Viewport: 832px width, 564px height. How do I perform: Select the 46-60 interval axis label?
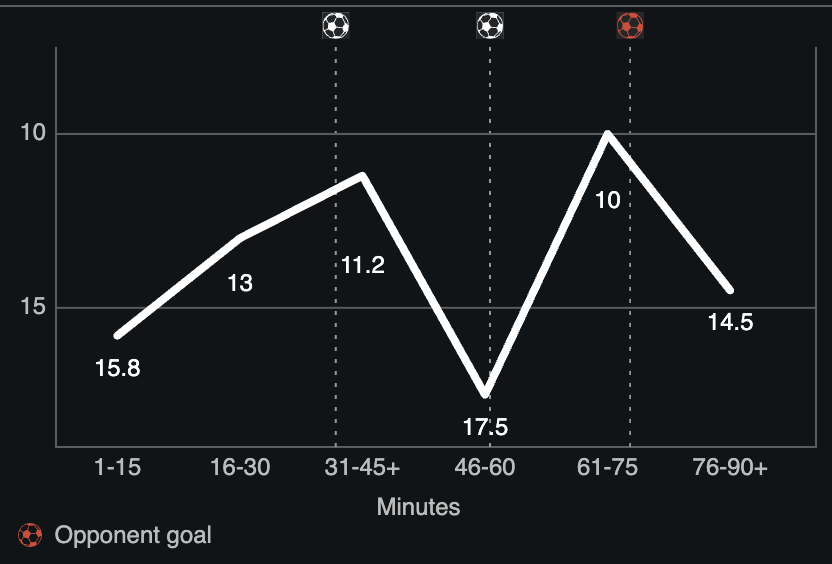point(485,469)
